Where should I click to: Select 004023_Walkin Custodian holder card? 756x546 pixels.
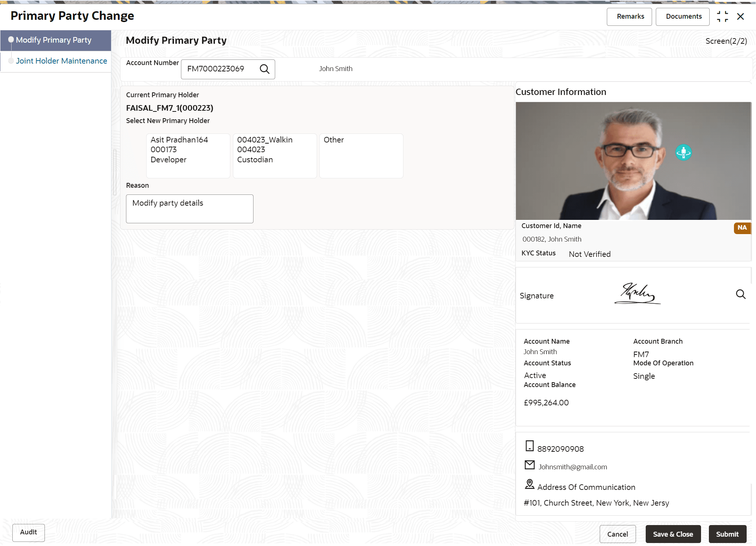274,156
